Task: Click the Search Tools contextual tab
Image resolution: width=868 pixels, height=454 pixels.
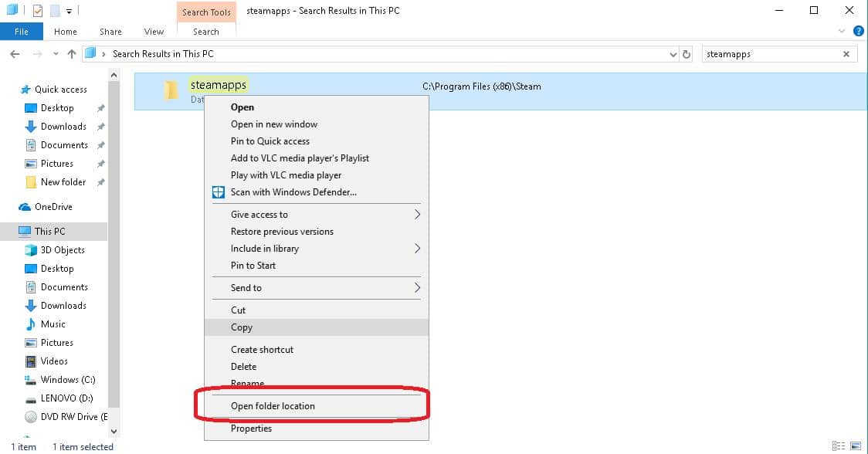Action: (206, 12)
